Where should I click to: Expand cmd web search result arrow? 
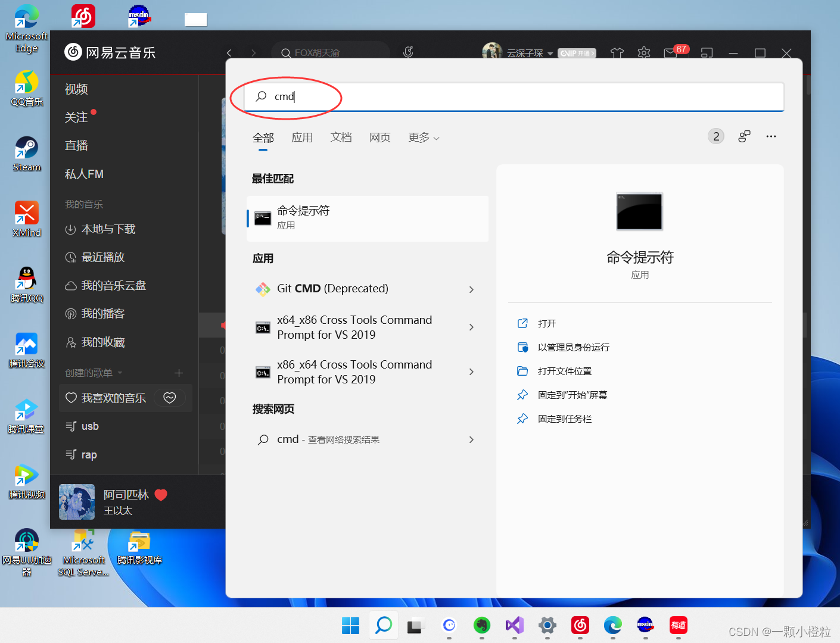(x=471, y=439)
